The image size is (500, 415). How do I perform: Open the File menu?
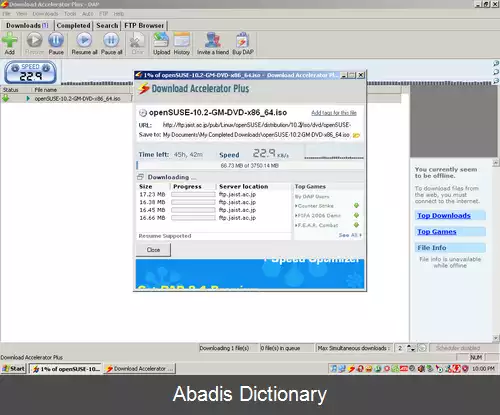click(6, 14)
